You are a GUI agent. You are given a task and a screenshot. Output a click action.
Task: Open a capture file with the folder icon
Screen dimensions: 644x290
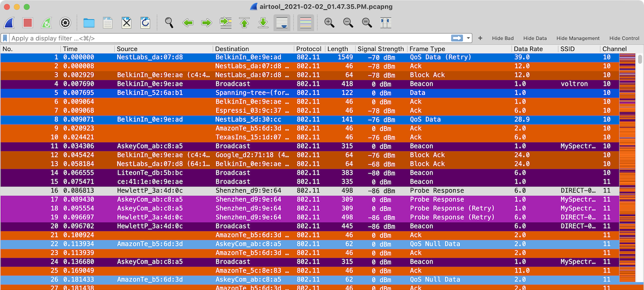[89, 23]
